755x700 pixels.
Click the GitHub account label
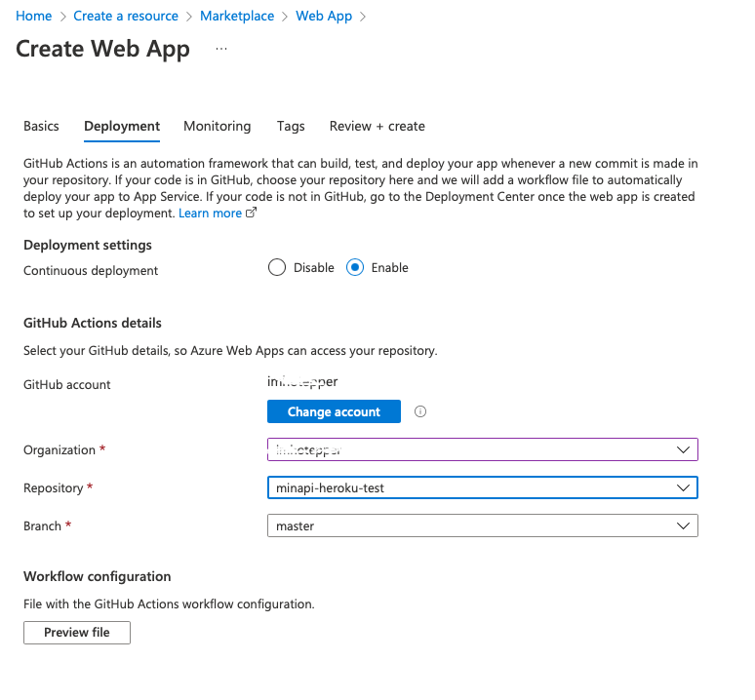[x=67, y=384]
